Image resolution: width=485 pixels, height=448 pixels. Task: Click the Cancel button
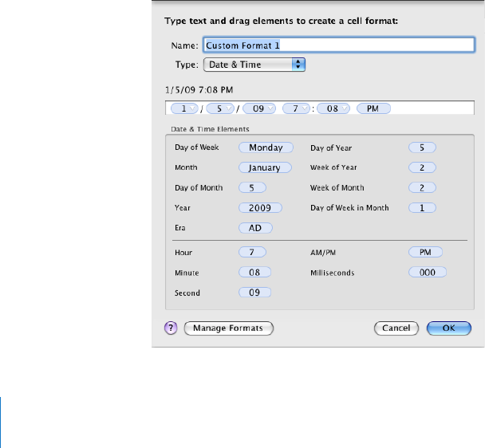[x=396, y=328]
